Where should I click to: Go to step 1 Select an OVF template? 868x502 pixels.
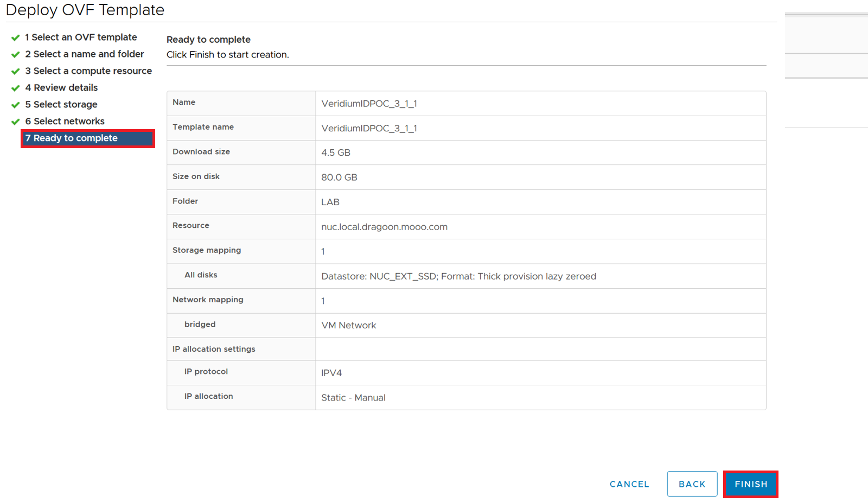coord(81,37)
